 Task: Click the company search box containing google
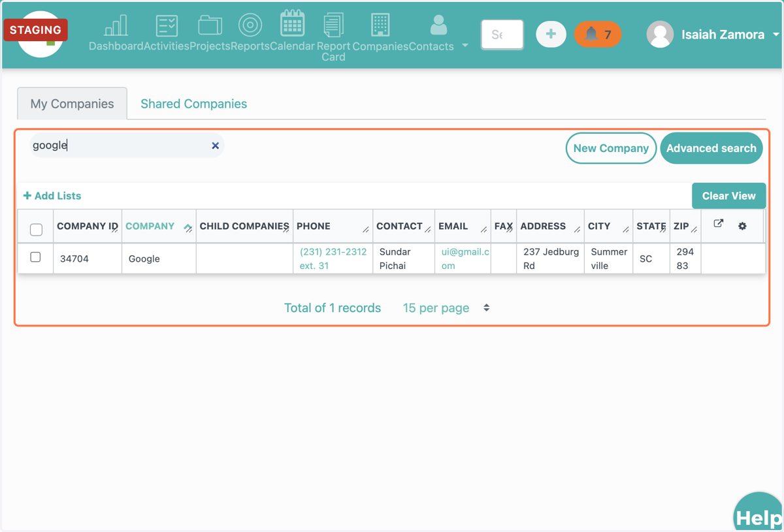(x=126, y=146)
